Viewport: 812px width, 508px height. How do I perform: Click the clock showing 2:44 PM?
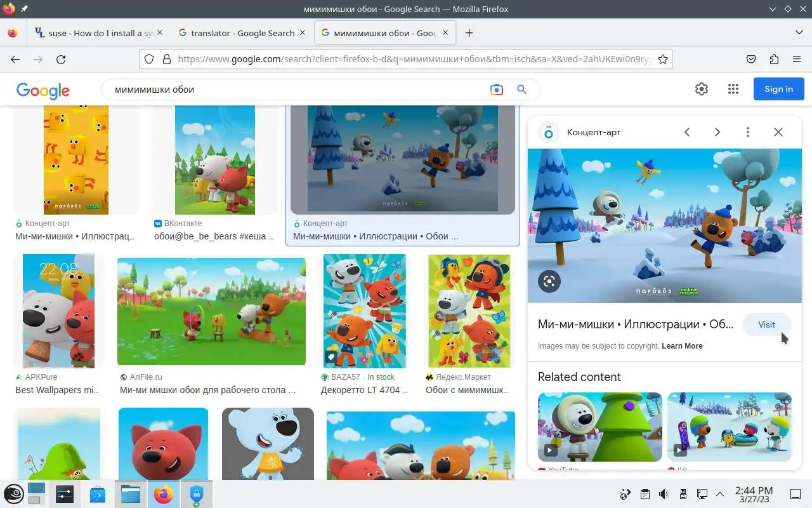point(754,494)
